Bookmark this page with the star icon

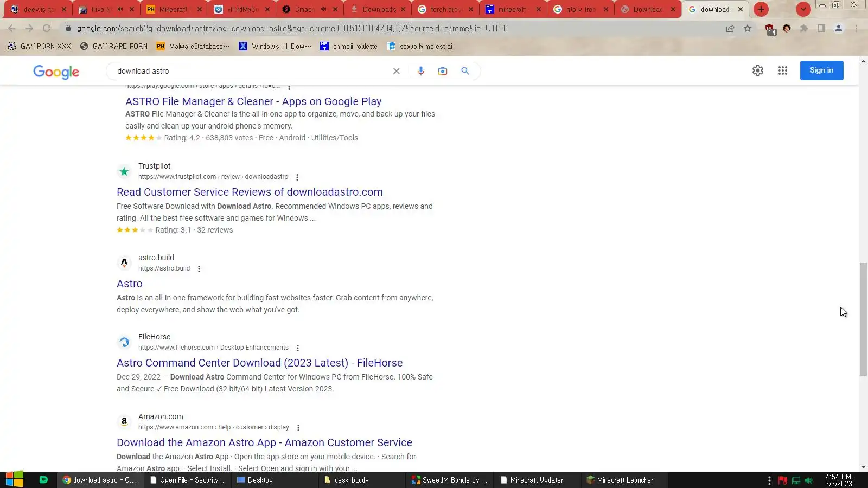pyautogui.click(x=748, y=28)
